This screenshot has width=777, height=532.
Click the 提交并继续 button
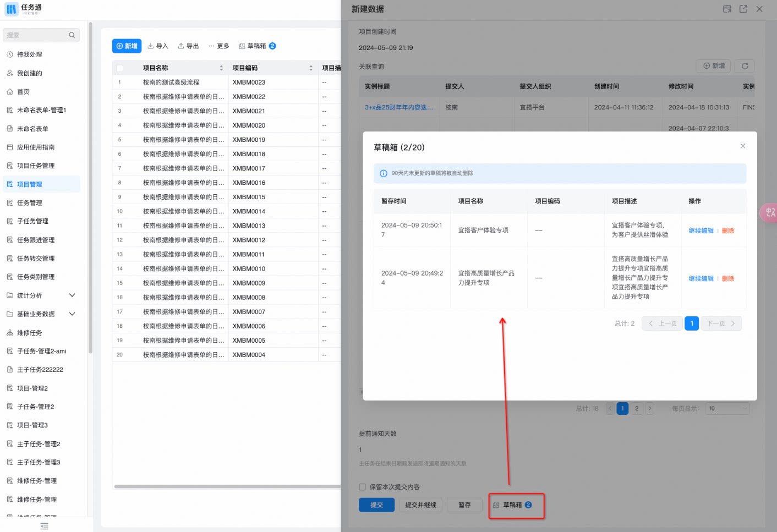pos(421,505)
